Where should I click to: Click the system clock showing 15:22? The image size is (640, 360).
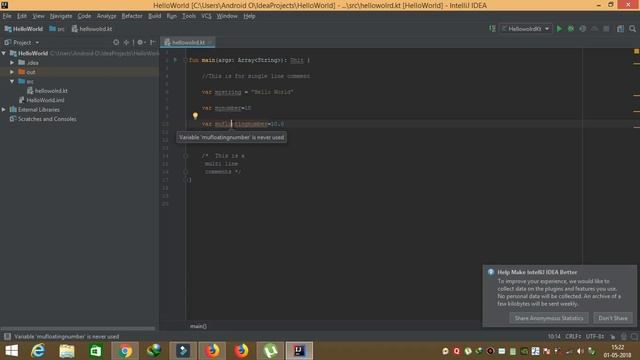coord(618,347)
